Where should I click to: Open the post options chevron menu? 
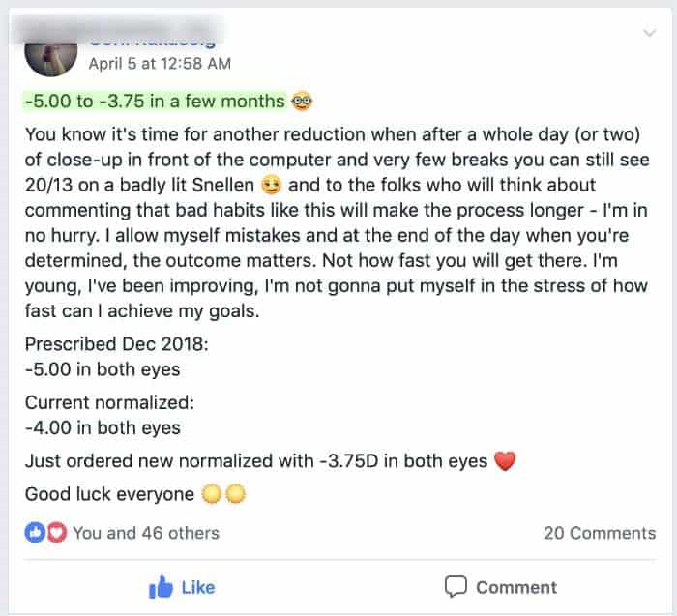(x=651, y=34)
